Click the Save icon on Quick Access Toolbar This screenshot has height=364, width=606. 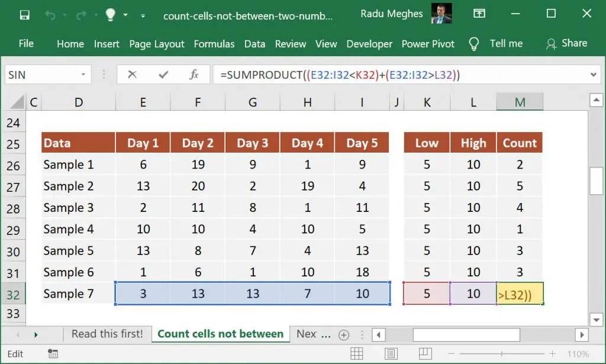point(24,14)
